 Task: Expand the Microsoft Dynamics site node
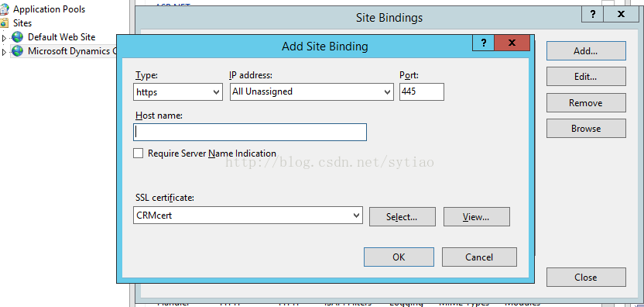tap(5, 52)
